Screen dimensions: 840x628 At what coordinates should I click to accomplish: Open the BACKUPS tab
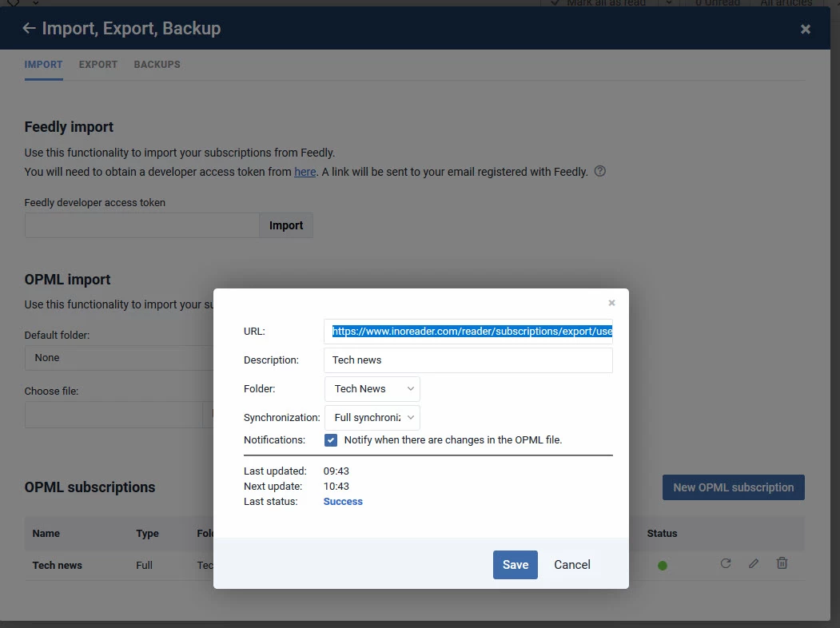pyautogui.click(x=157, y=65)
